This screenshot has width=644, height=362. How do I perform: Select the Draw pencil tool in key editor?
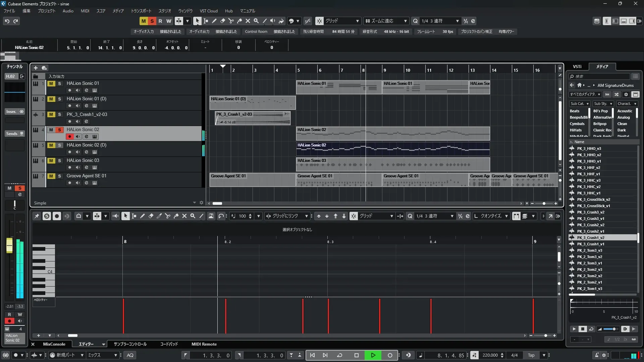[x=142, y=216]
